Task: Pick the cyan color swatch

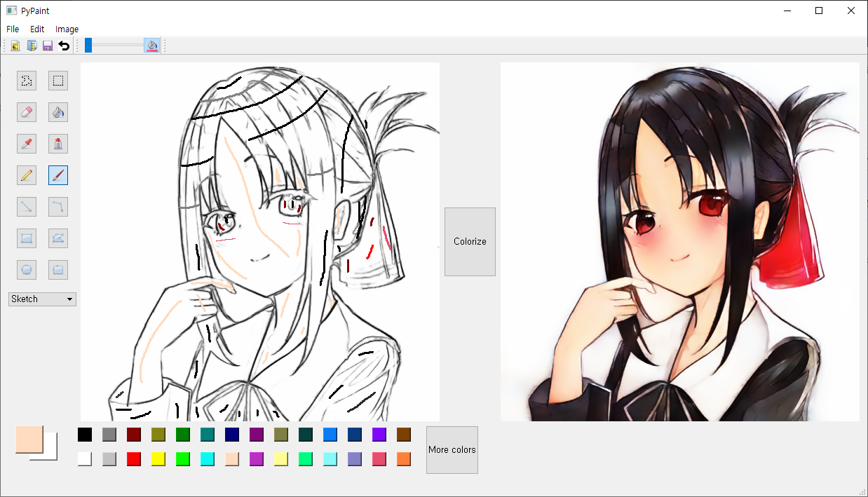Action: (208, 459)
